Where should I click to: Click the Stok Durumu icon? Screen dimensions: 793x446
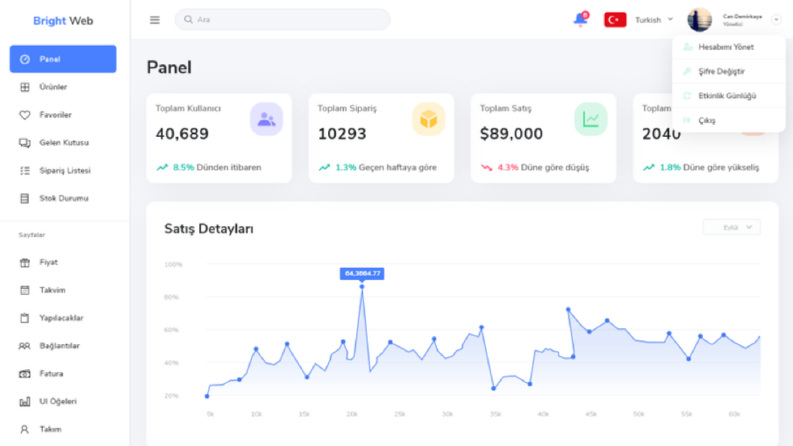[24, 198]
